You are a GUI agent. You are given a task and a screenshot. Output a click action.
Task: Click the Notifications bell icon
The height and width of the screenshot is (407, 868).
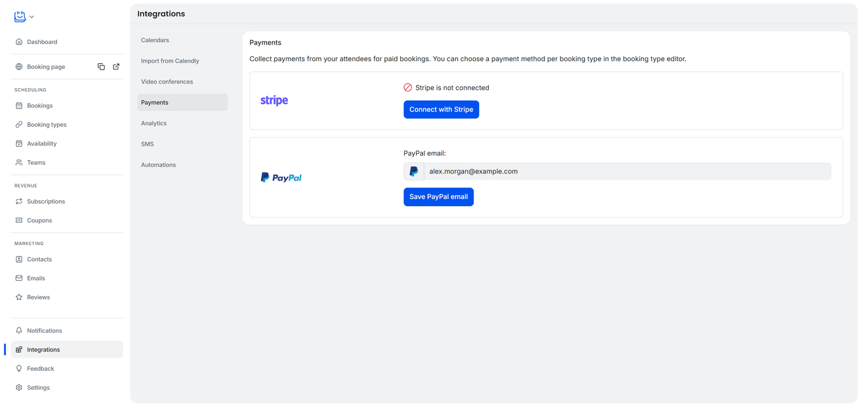[19, 331]
